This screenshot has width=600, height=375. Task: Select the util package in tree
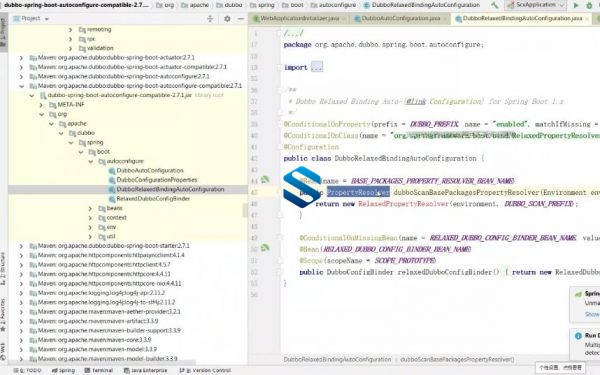[111, 236]
